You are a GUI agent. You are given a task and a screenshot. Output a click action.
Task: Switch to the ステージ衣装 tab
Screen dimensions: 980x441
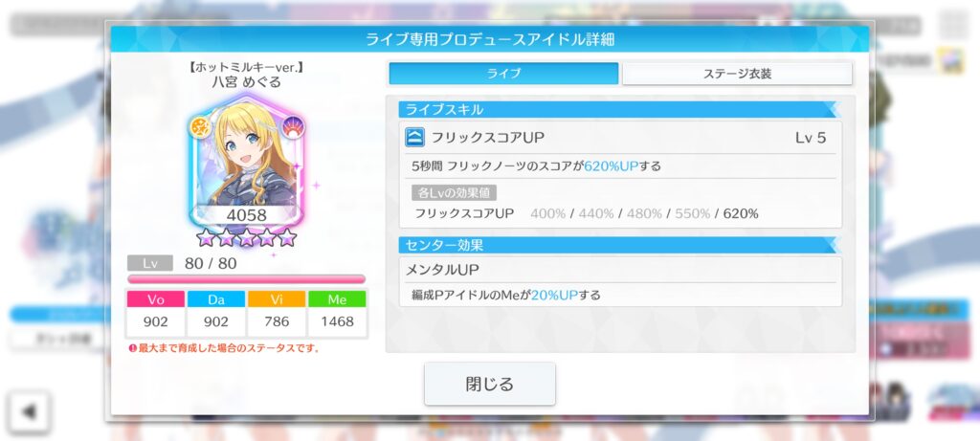[x=738, y=73]
